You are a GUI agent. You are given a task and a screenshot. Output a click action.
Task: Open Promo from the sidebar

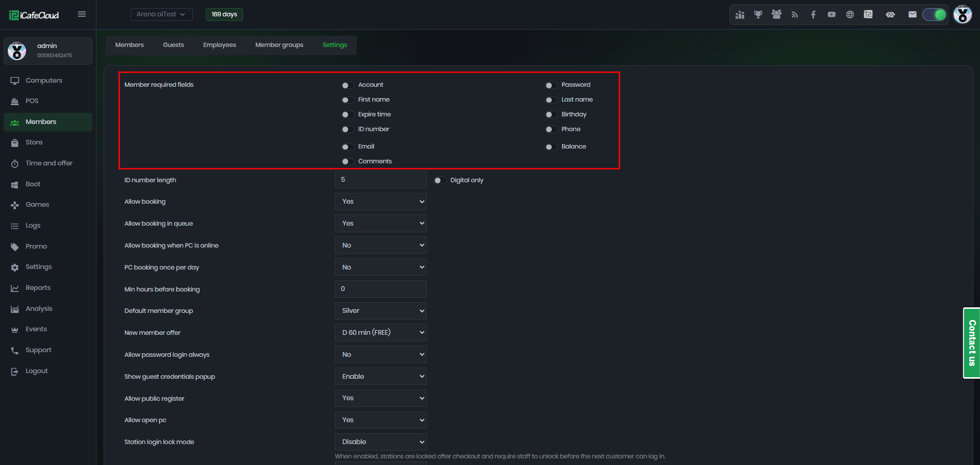pos(48,247)
